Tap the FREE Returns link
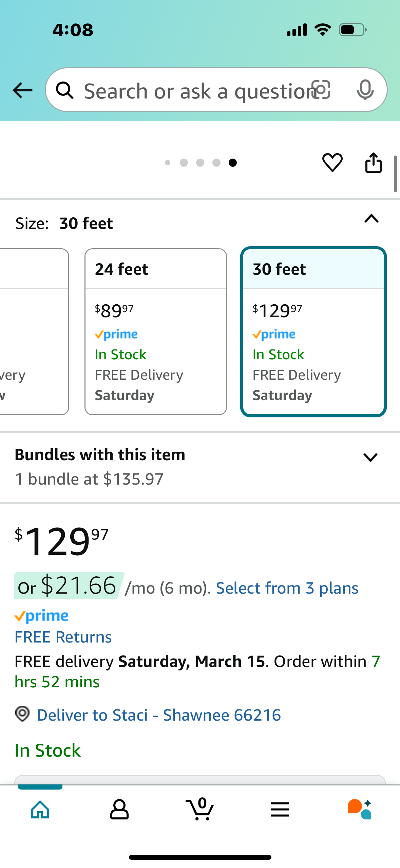The width and height of the screenshot is (400, 868). click(x=63, y=637)
